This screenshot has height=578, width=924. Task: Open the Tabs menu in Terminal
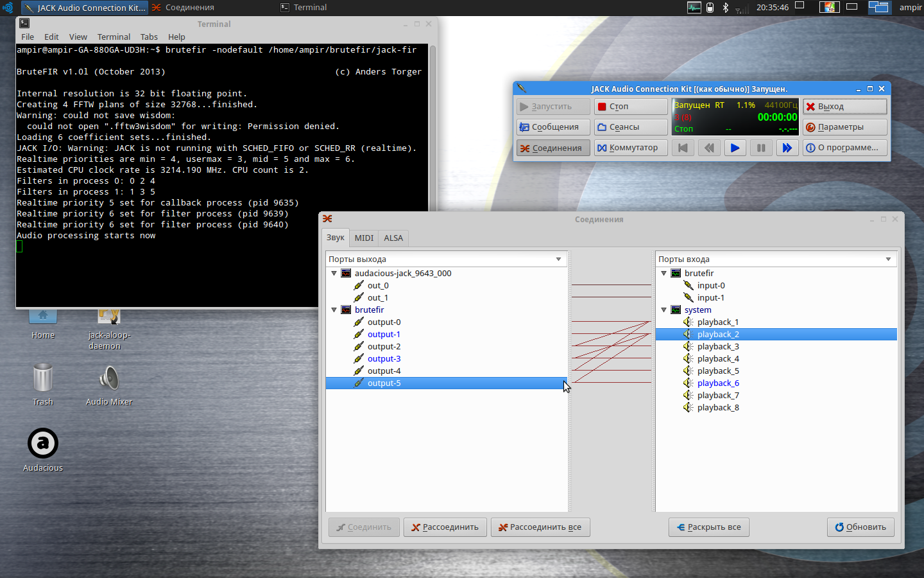(x=149, y=37)
